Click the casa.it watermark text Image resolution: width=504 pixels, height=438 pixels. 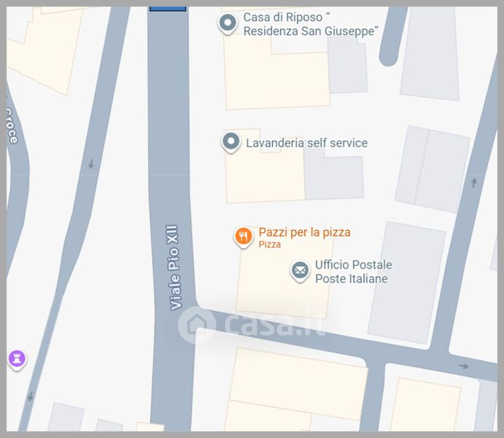click(275, 324)
